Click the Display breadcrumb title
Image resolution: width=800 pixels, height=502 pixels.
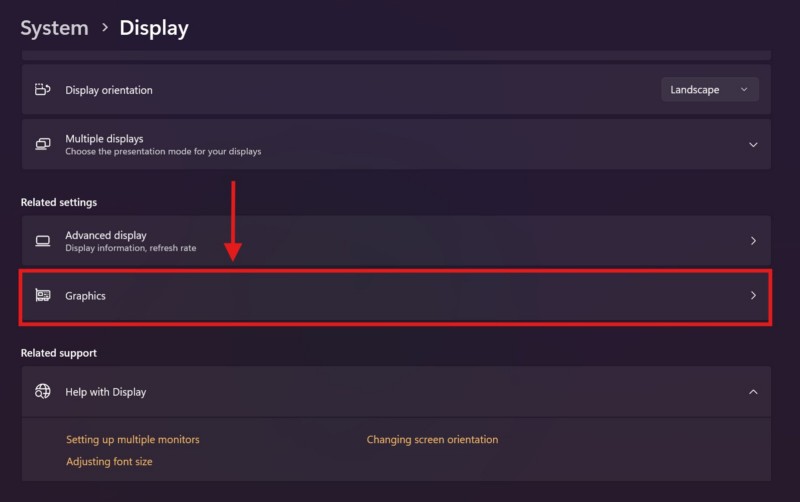pos(153,28)
